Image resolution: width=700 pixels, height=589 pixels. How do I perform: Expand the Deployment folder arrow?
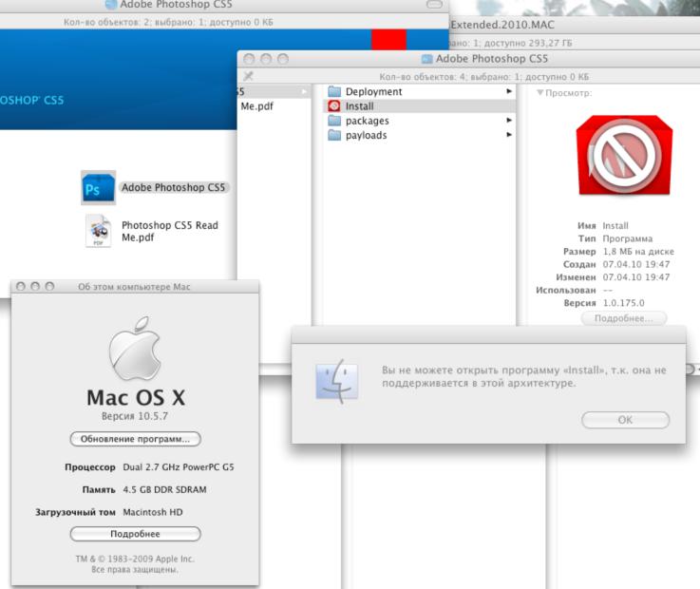click(x=509, y=91)
